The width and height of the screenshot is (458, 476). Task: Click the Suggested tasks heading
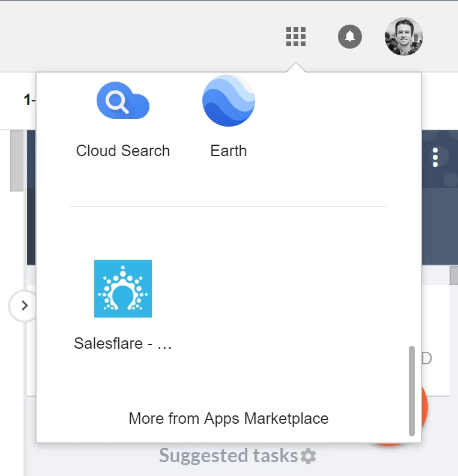[228, 456]
